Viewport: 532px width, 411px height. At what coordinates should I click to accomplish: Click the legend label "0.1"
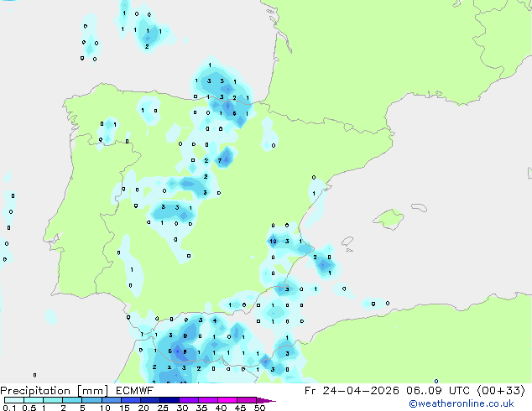(8, 408)
